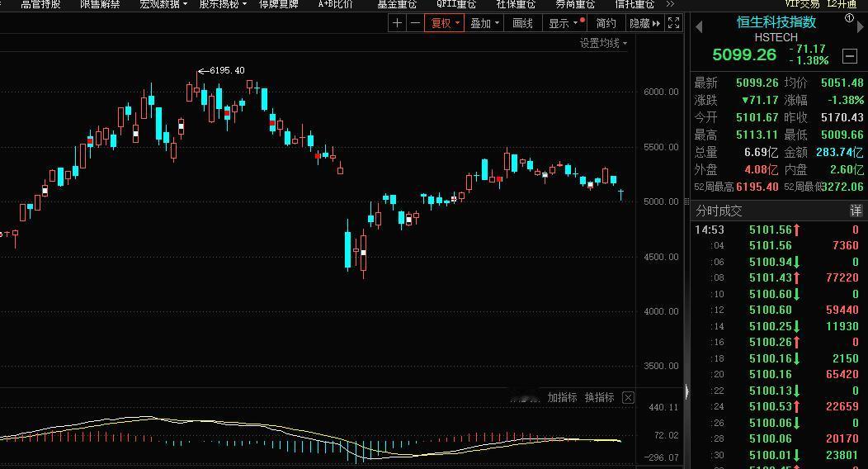Click the 6000.00 price axis label
The height and width of the screenshot is (469, 868).
(661, 92)
